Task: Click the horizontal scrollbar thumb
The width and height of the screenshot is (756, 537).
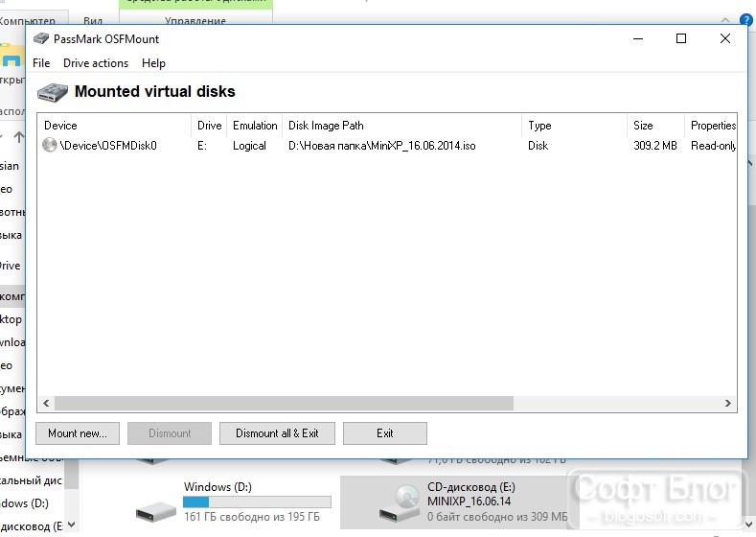Action: 284,403
